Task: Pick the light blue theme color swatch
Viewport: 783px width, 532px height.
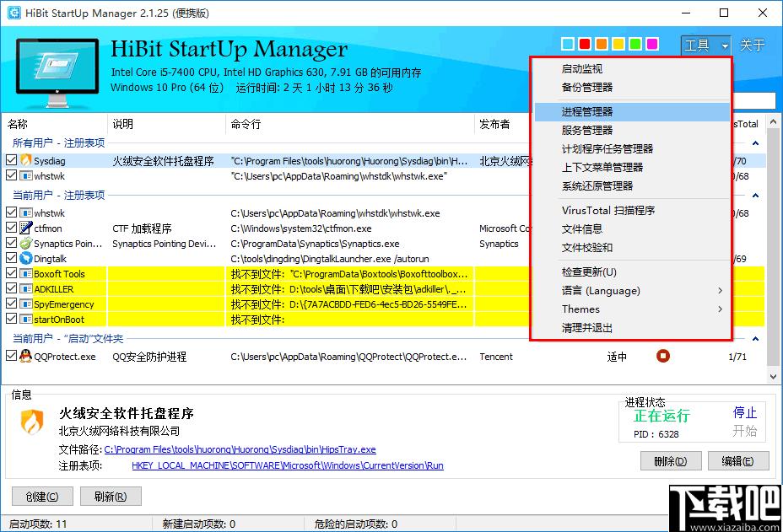Action: pos(568,44)
